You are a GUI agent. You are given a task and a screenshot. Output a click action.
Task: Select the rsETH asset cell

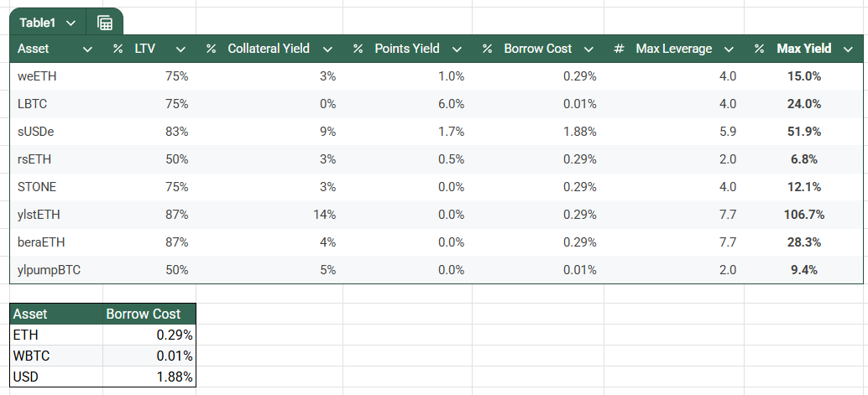(34, 159)
